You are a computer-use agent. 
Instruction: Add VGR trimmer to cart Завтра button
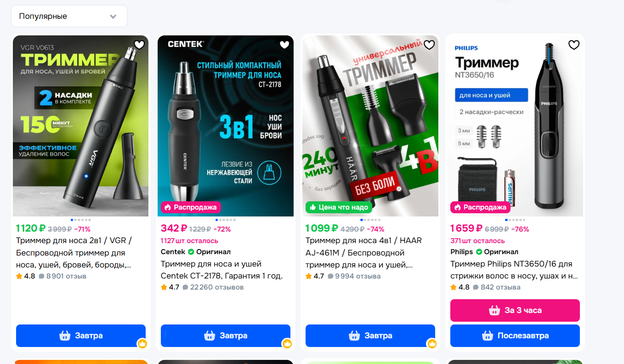pos(81,336)
